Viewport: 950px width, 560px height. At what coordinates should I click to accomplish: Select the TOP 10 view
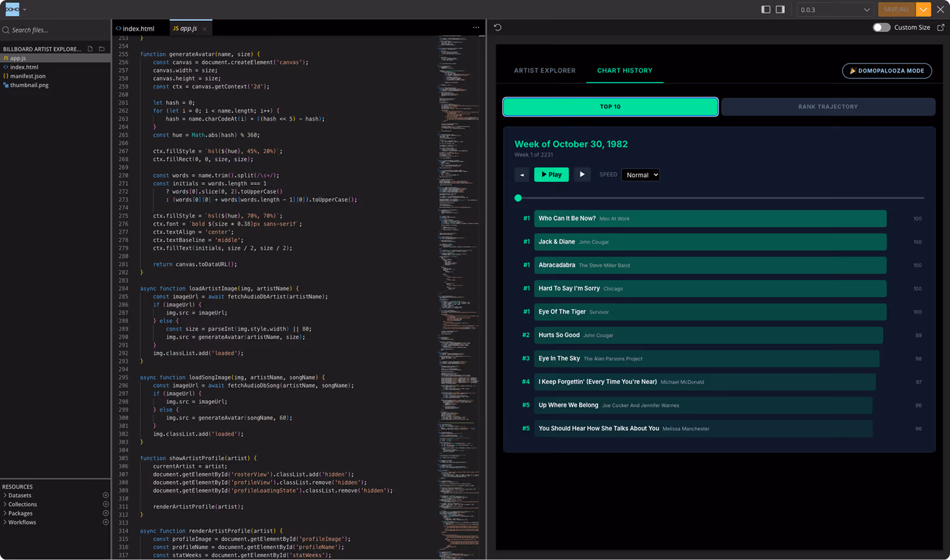[x=611, y=107]
